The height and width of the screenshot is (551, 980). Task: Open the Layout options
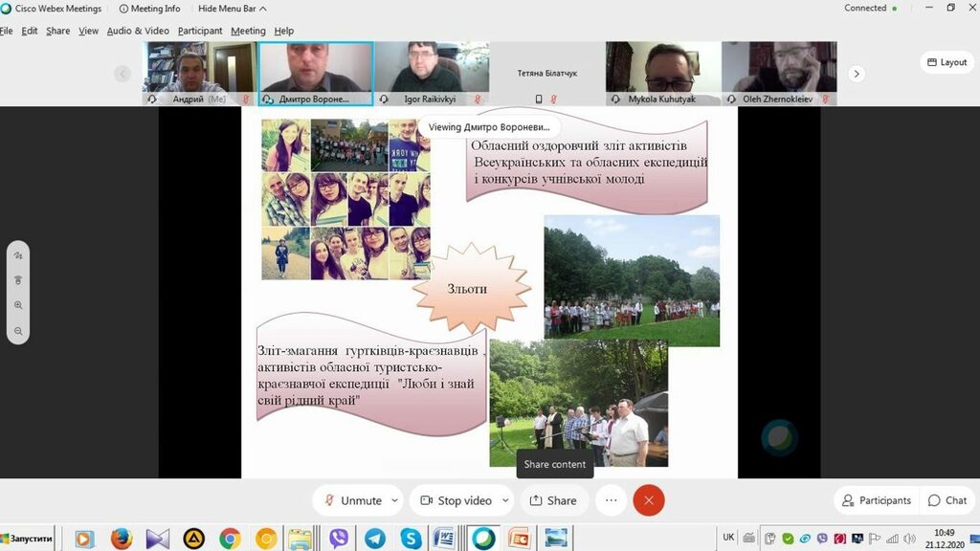(x=947, y=62)
